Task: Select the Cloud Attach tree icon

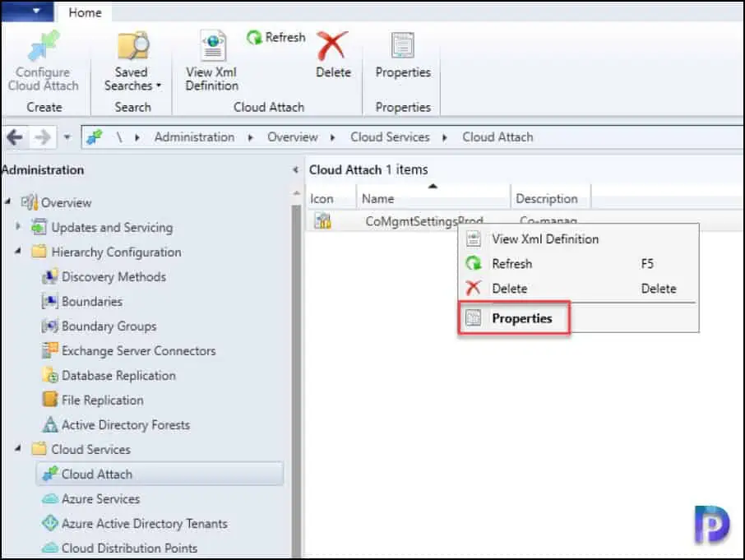Action: click(x=50, y=474)
